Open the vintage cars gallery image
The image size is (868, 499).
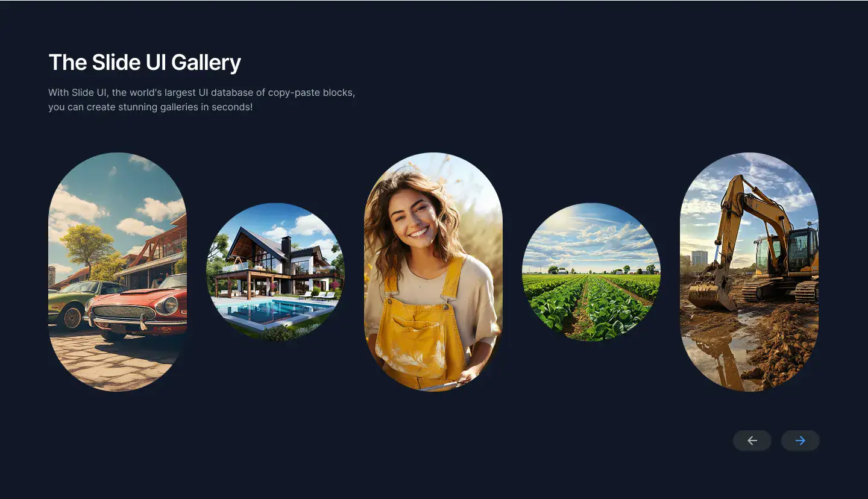coord(118,272)
